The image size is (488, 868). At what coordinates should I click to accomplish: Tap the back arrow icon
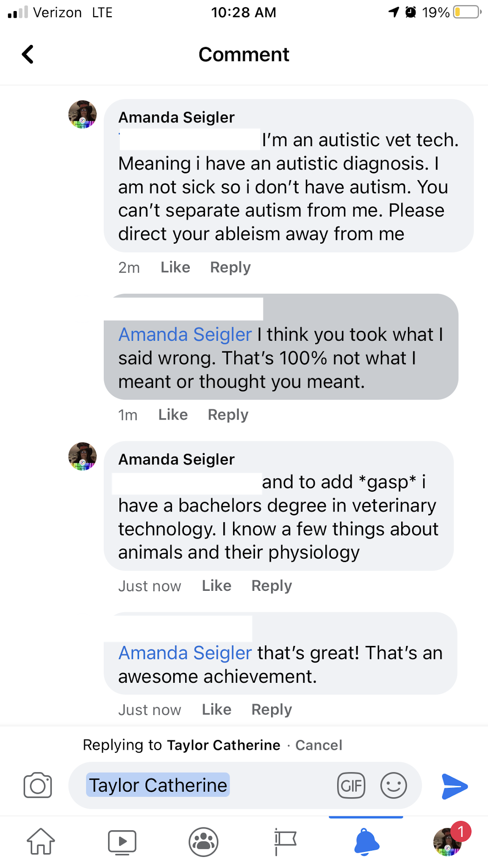pos(28,54)
